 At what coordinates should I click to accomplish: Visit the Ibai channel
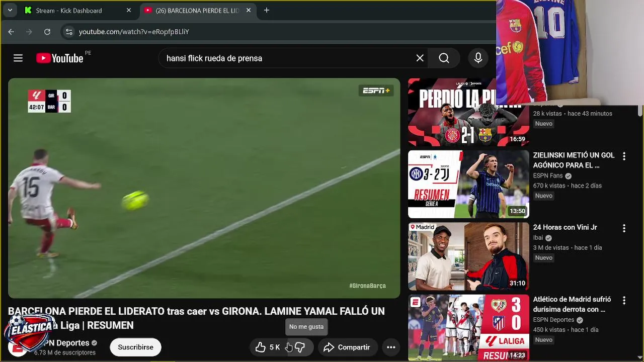coord(538,238)
